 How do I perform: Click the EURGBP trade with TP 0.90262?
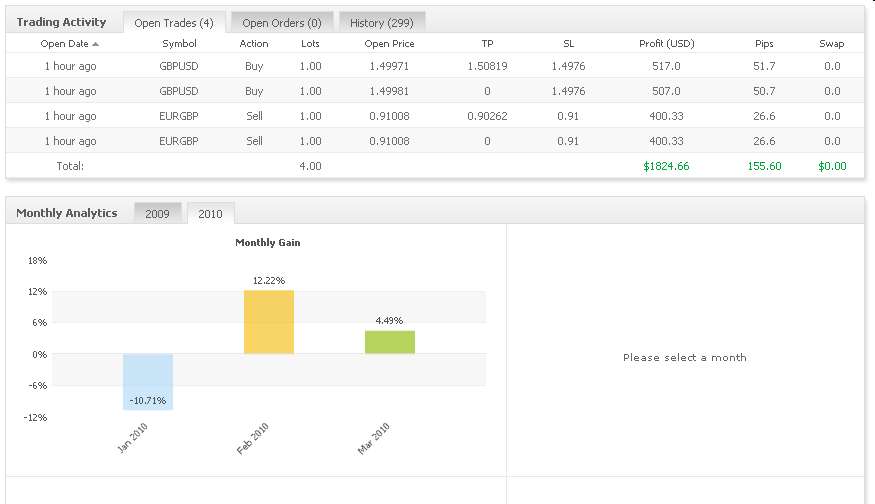pyautogui.click(x=179, y=116)
